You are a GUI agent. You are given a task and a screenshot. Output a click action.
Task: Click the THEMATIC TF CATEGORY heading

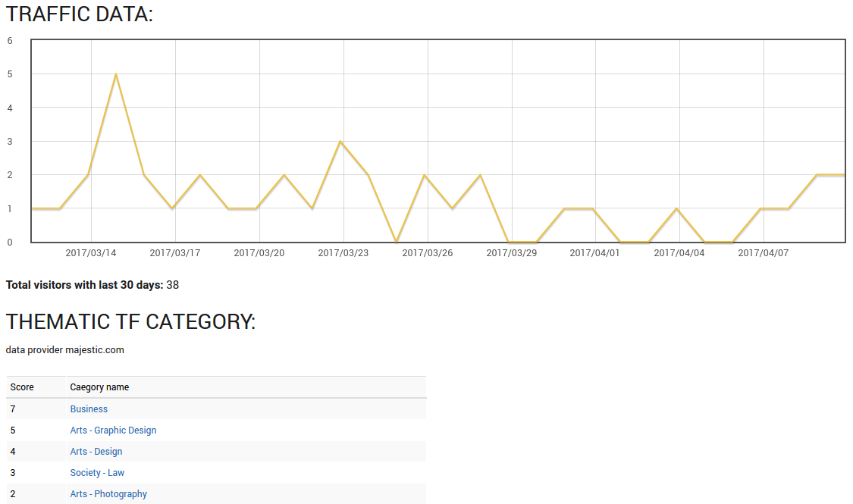[130, 321]
